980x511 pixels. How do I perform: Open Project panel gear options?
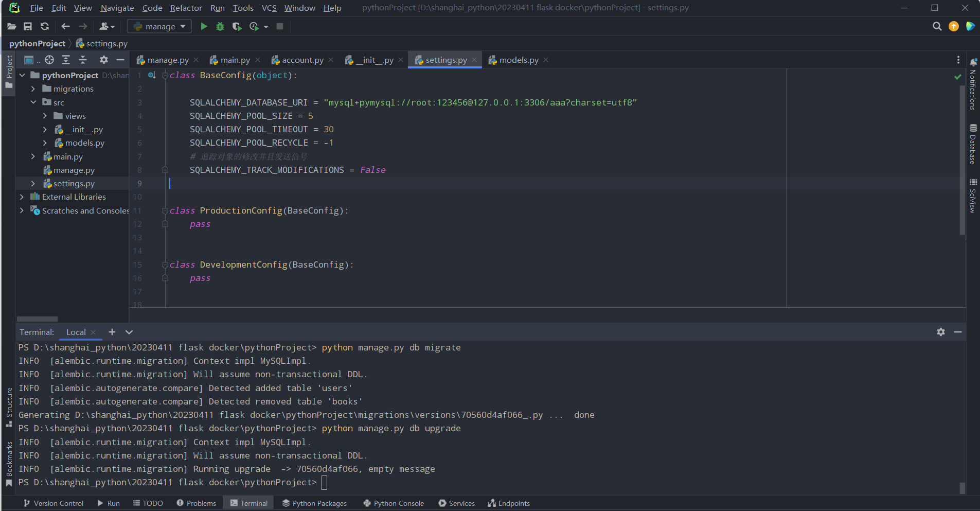click(x=104, y=60)
